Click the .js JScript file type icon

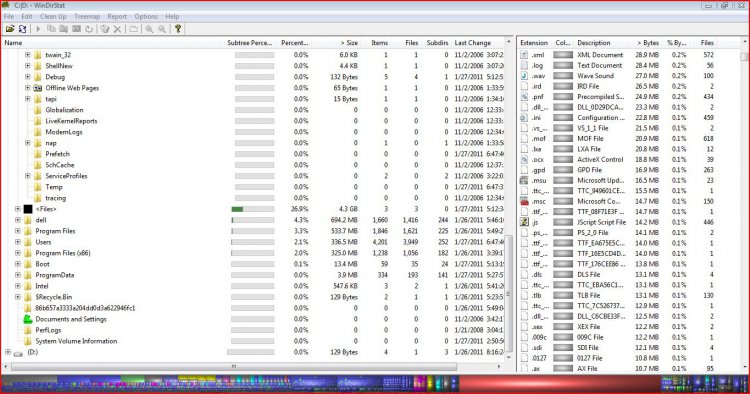click(x=524, y=222)
